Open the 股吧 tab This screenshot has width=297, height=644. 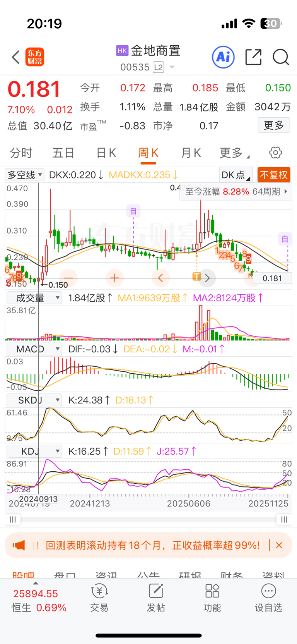[23, 575]
